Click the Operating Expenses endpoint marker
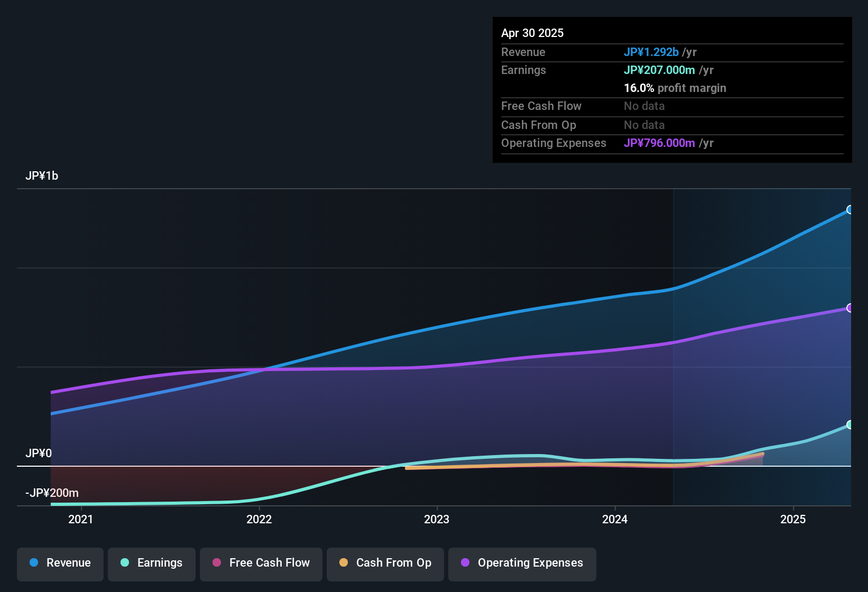868x592 pixels. tap(849, 308)
